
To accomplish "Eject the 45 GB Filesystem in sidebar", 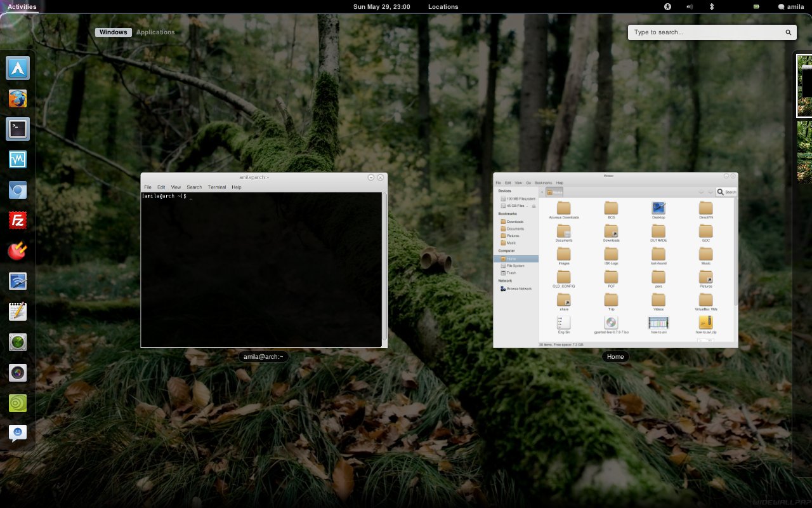I will [534, 206].
